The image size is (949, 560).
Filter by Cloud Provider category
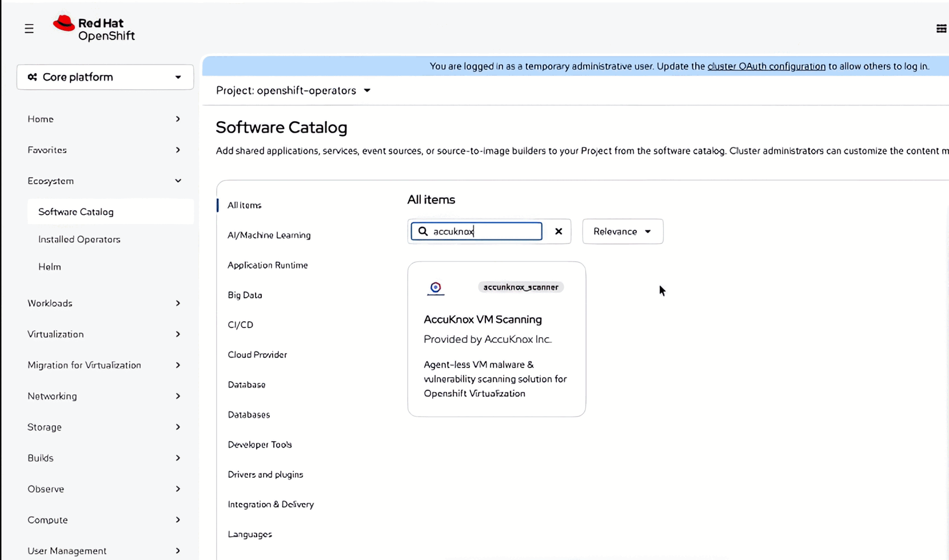257,354
